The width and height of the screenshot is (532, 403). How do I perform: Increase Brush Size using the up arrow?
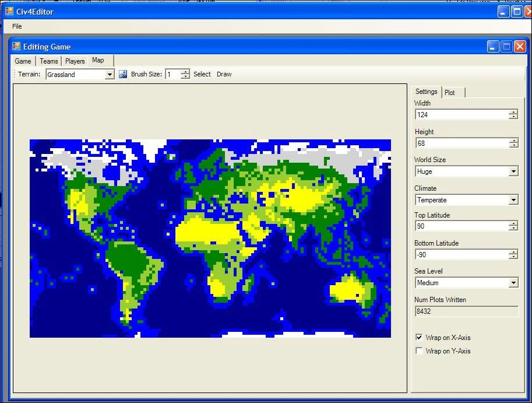pyautogui.click(x=185, y=72)
